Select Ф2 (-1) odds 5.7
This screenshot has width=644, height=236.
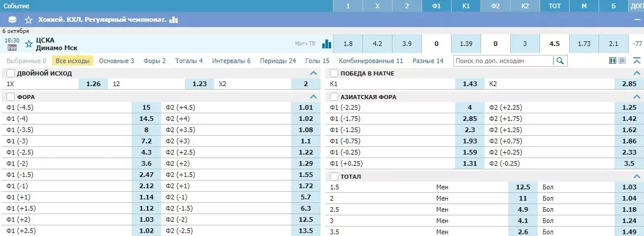coord(306,197)
